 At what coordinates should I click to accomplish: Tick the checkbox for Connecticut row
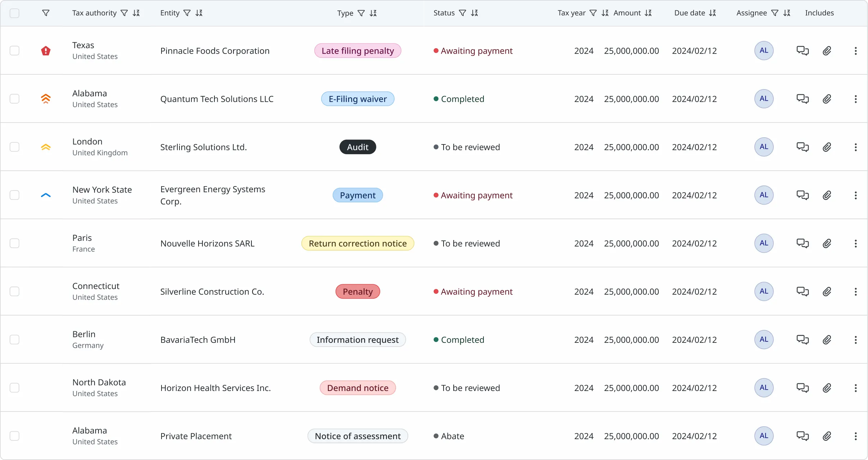pyautogui.click(x=14, y=291)
